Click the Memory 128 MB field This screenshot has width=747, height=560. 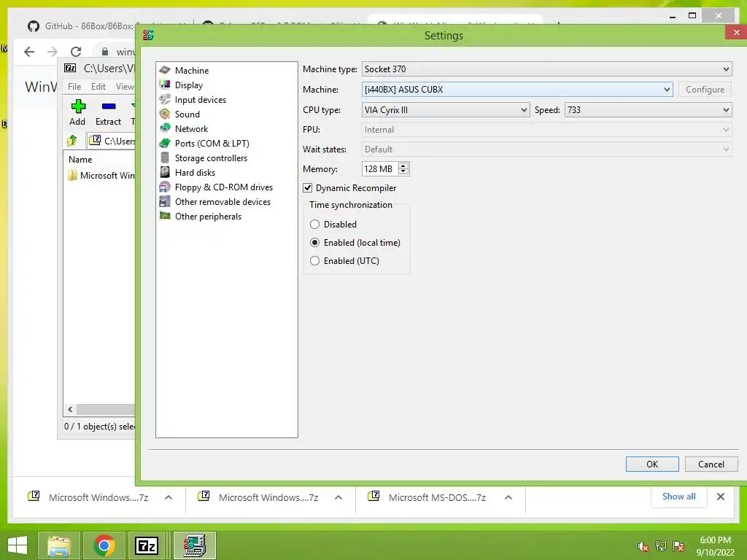pos(379,169)
